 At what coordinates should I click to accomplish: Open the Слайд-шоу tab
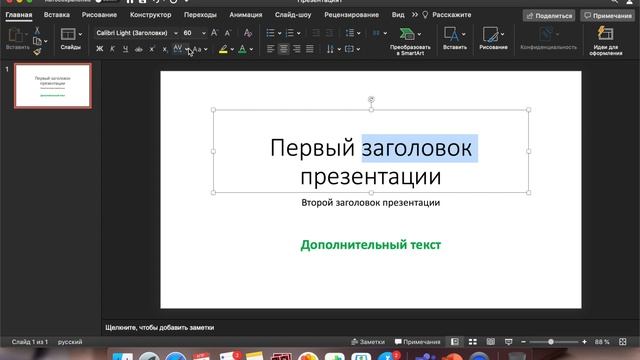(x=293, y=15)
